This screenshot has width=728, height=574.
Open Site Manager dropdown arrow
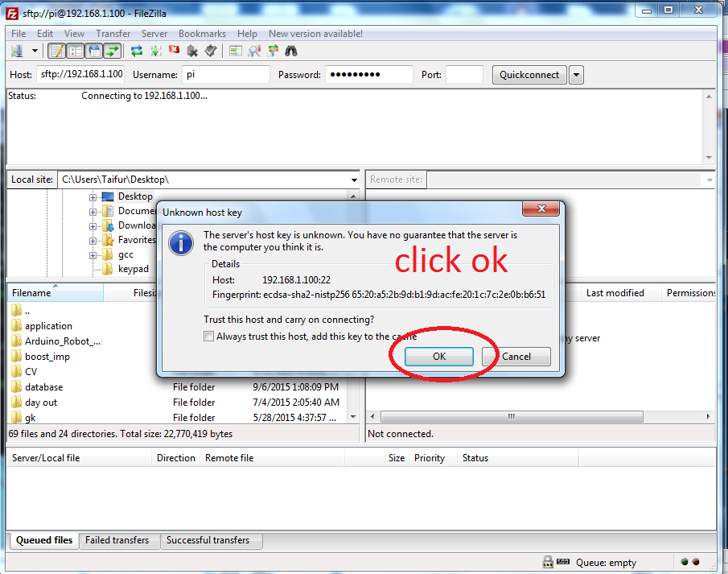(x=35, y=51)
